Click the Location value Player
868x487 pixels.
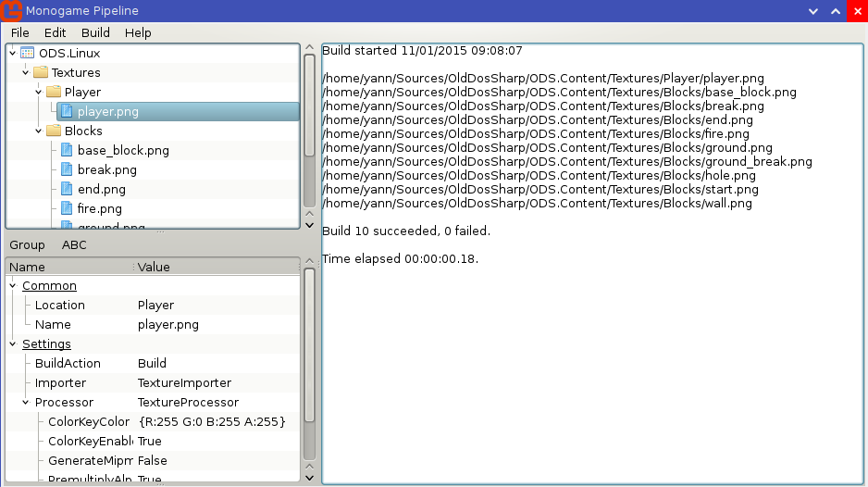155,306
